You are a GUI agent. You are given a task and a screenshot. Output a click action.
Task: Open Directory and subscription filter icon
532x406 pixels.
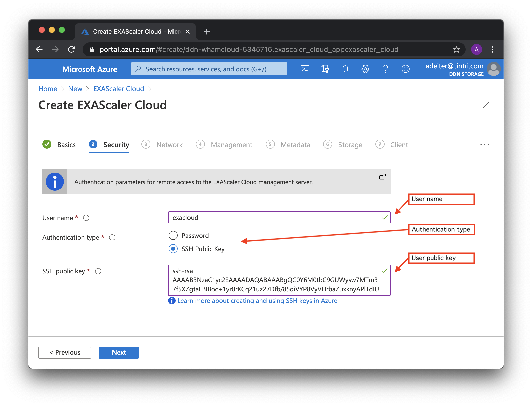coord(325,69)
